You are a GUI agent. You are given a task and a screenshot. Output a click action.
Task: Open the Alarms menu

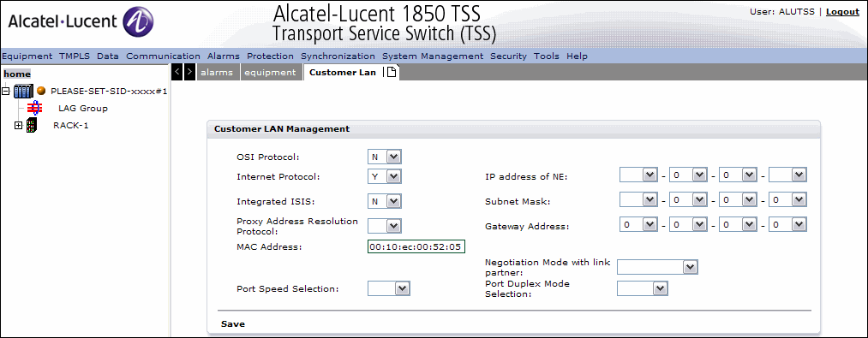224,56
